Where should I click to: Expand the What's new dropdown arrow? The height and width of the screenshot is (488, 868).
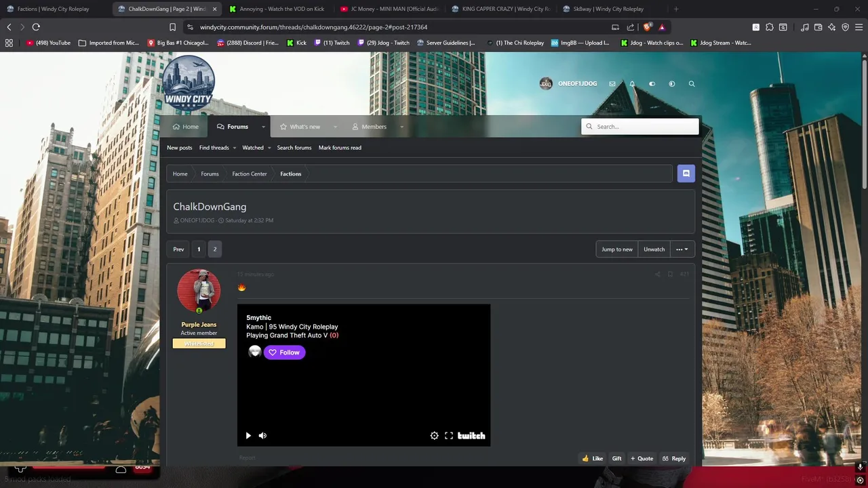[x=335, y=127]
